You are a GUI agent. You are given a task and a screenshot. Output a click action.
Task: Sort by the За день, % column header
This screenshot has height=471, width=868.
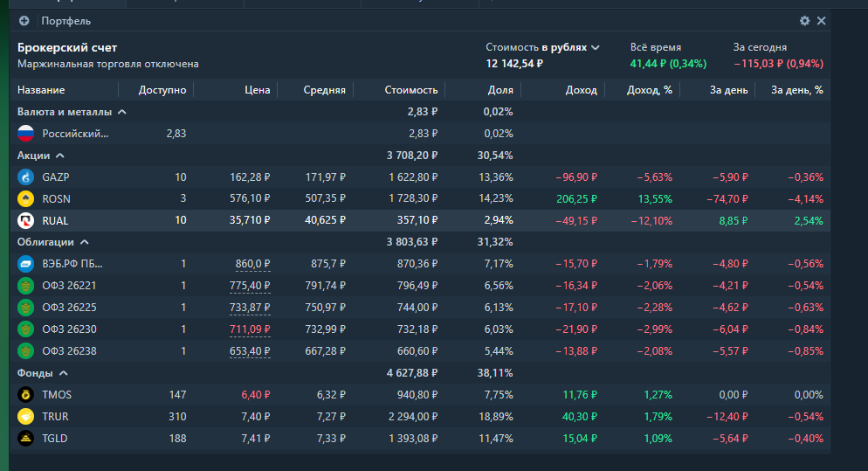tap(797, 90)
